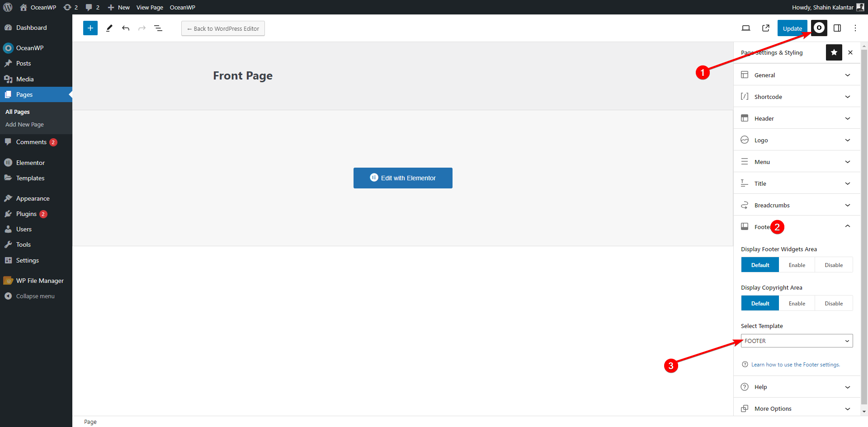Screen dimensions: 868x427
Task: Click Edit with Elementor button
Action: (x=403, y=178)
